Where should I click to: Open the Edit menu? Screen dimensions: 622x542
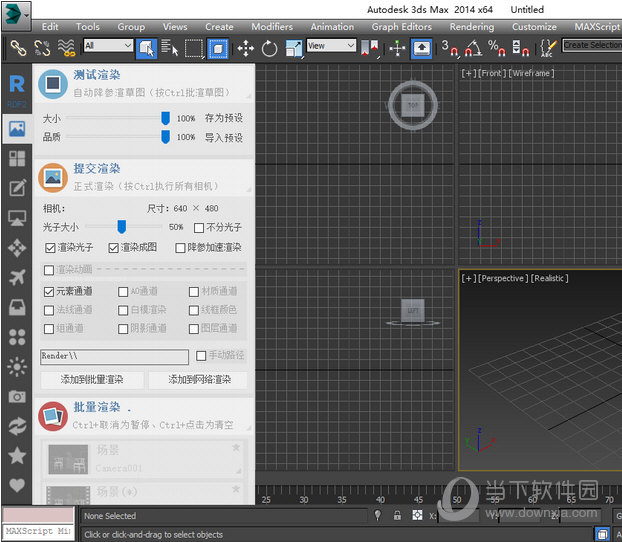click(50, 27)
